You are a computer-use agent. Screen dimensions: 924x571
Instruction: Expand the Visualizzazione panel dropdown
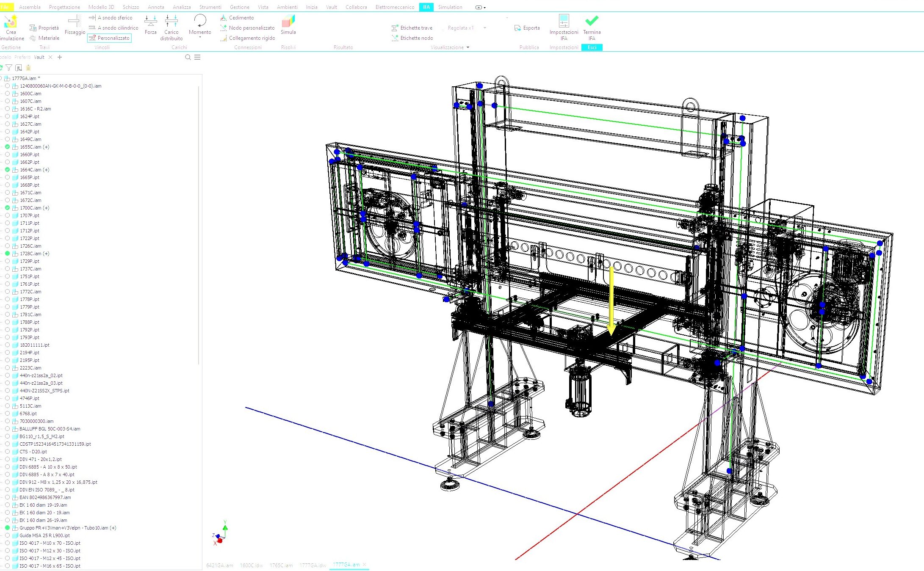[x=468, y=47]
